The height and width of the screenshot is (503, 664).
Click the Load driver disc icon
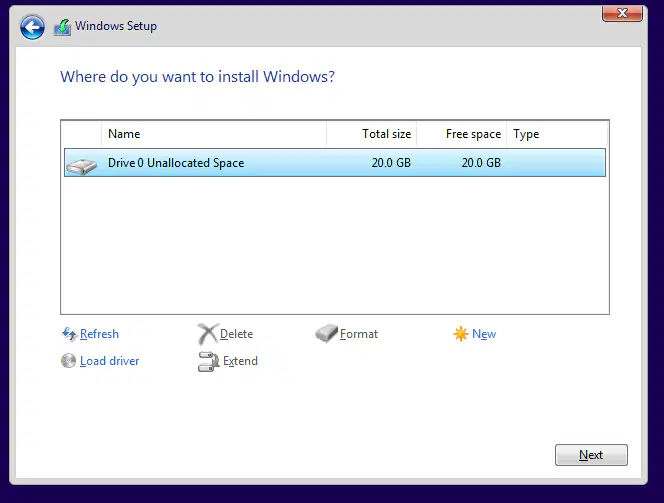coord(69,361)
